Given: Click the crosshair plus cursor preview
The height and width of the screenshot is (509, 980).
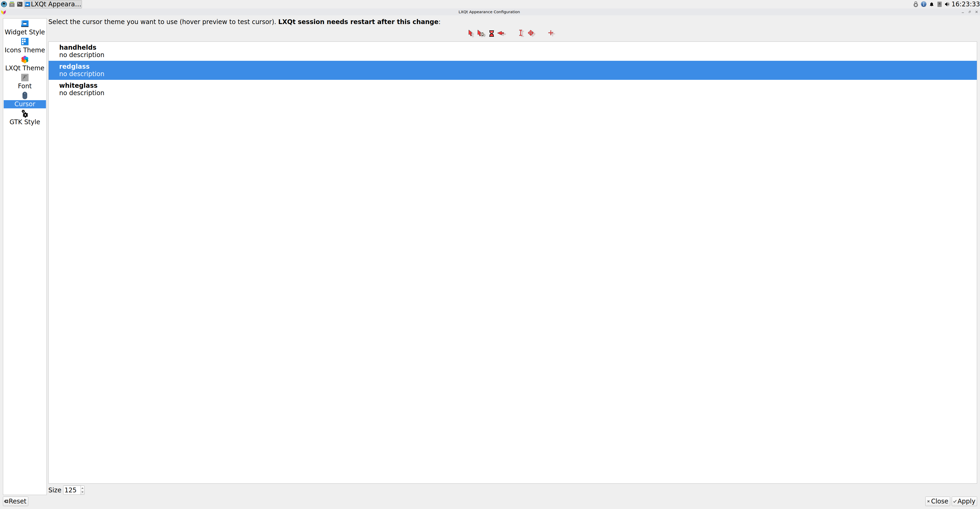Looking at the screenshot, I should tap(551, 33).
